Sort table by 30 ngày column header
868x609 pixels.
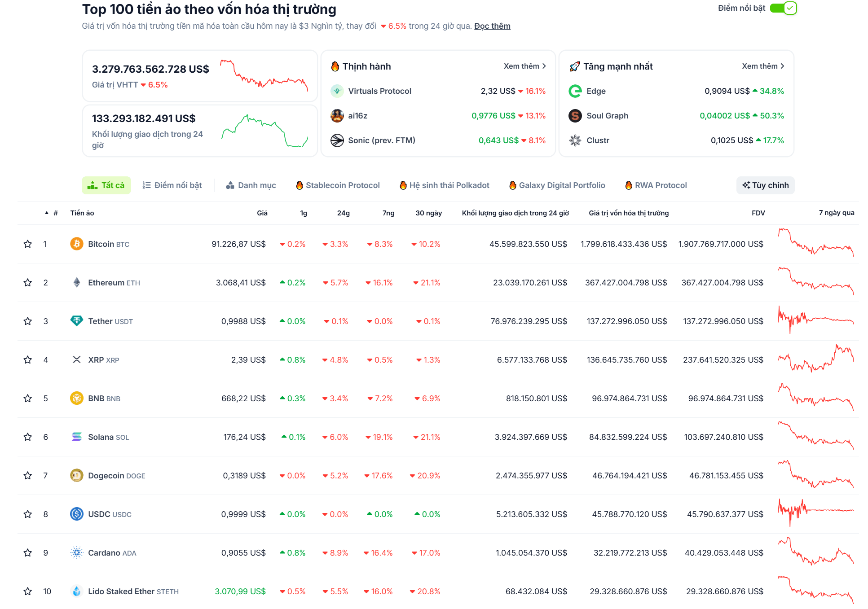pos(429,213)
